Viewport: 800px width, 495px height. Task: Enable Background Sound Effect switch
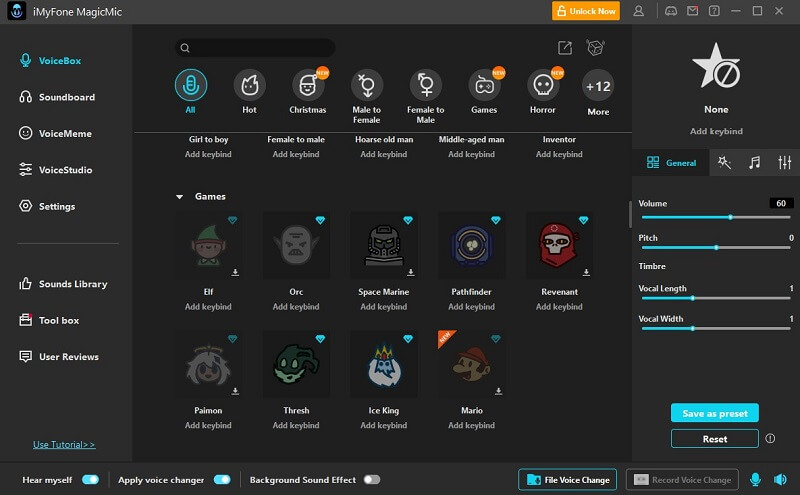372,480
